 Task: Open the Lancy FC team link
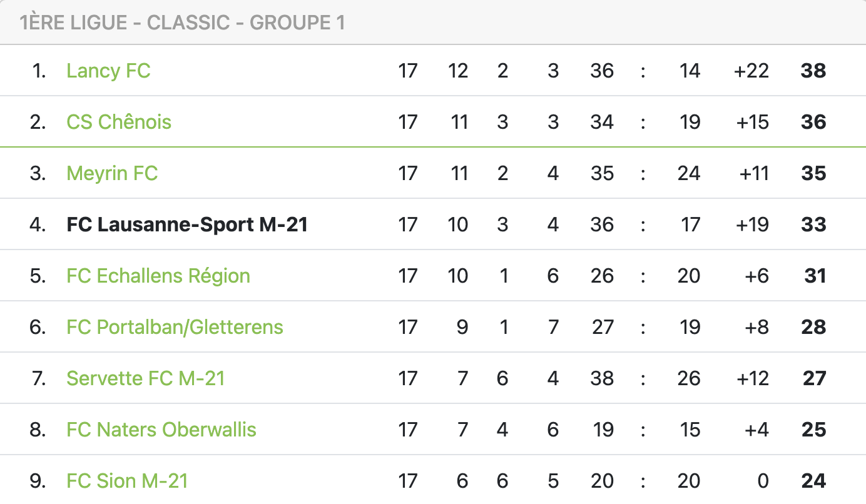[108, 71]
